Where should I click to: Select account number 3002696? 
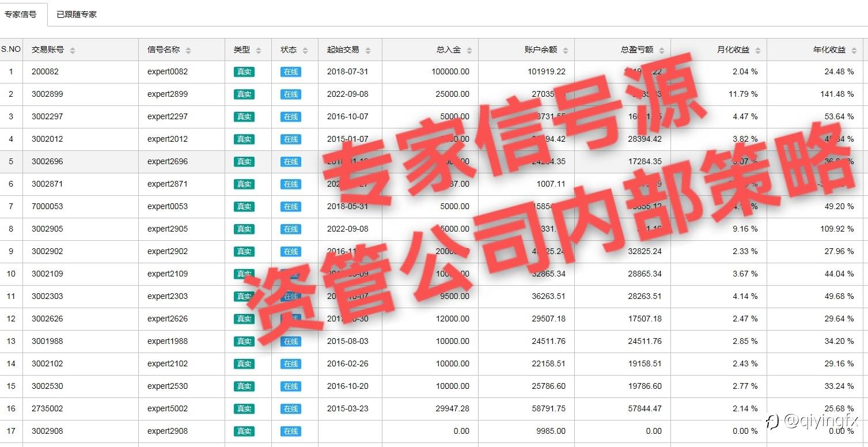click(47, 162)
